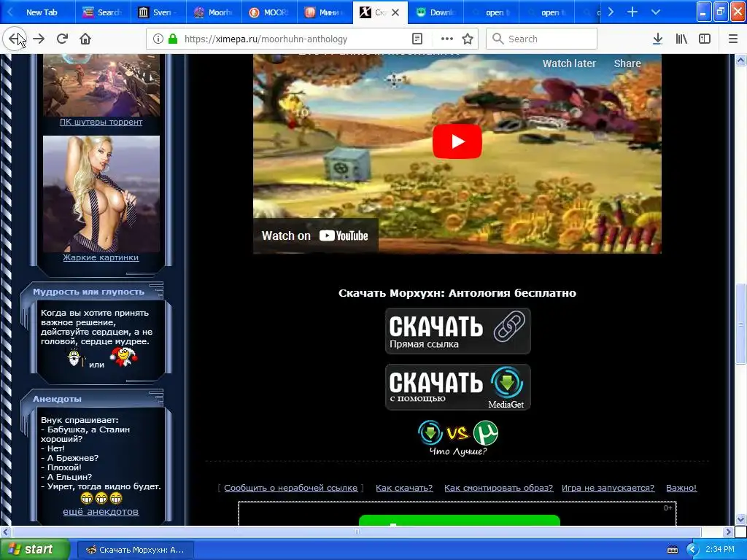The width and height of the screenshot is (747, 560).
Task: Expand hidden tray icons arrow
Action: click(692, 550)
